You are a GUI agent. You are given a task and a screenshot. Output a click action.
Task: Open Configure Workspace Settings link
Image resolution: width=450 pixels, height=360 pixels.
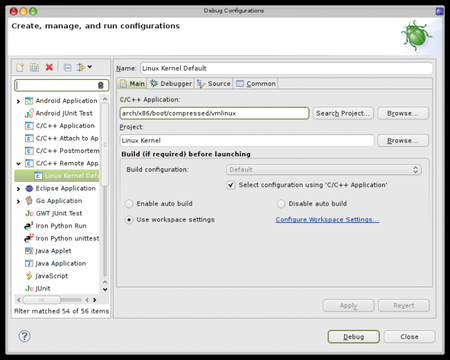coord(327,220)
